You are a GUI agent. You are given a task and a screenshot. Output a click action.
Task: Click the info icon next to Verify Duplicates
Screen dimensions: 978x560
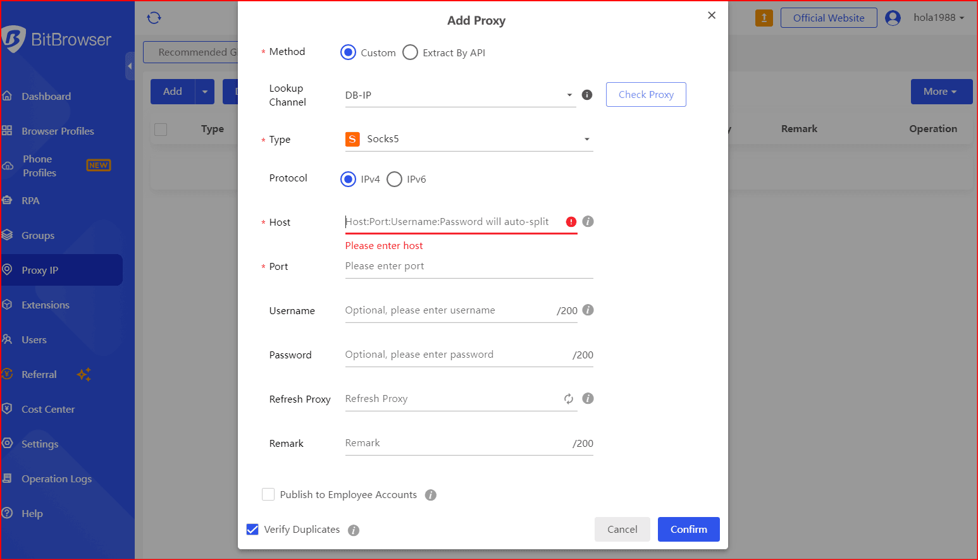[x=354, y=530]
